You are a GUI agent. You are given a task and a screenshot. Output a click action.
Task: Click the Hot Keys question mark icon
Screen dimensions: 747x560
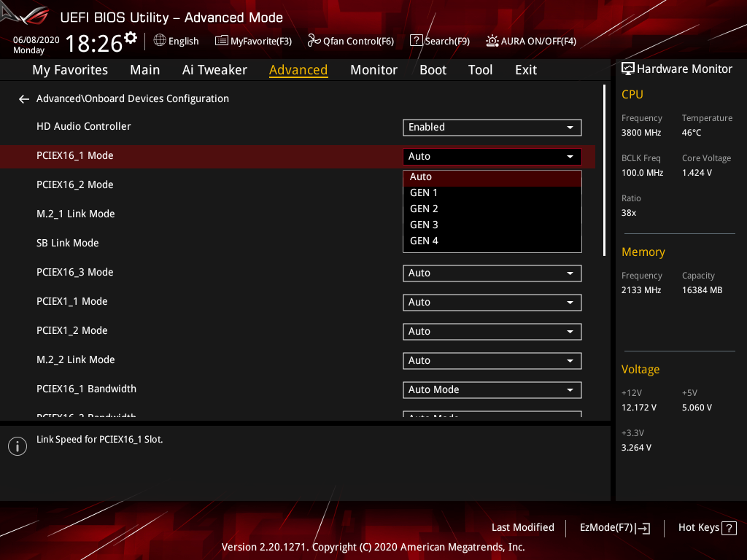point(729,528)
